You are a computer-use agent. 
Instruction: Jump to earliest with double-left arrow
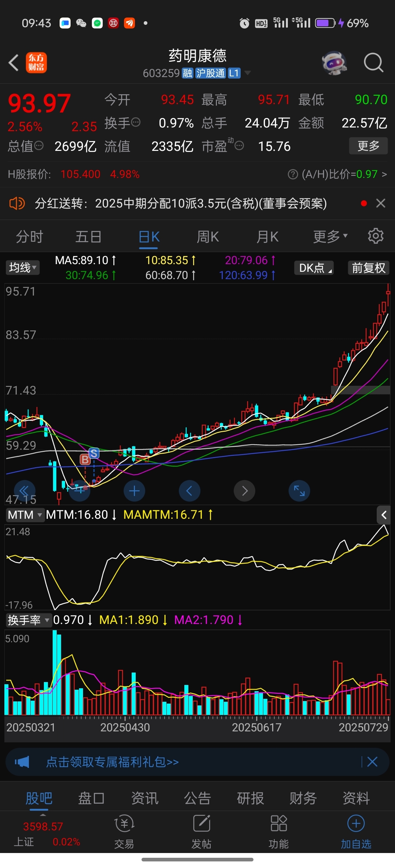click(x=25, y=491)
